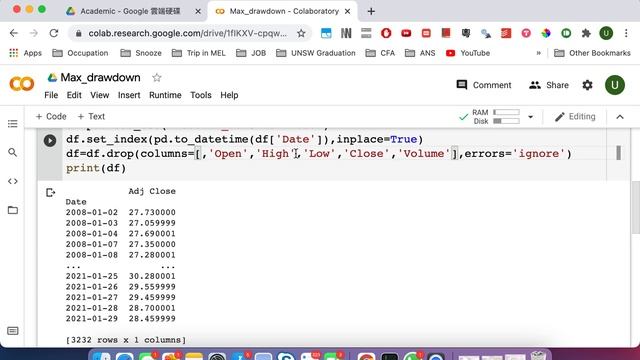This screenshot has height=360, width=640.
Task: Open Snooze bookmarks folder
Action: [x=141, y=53]
